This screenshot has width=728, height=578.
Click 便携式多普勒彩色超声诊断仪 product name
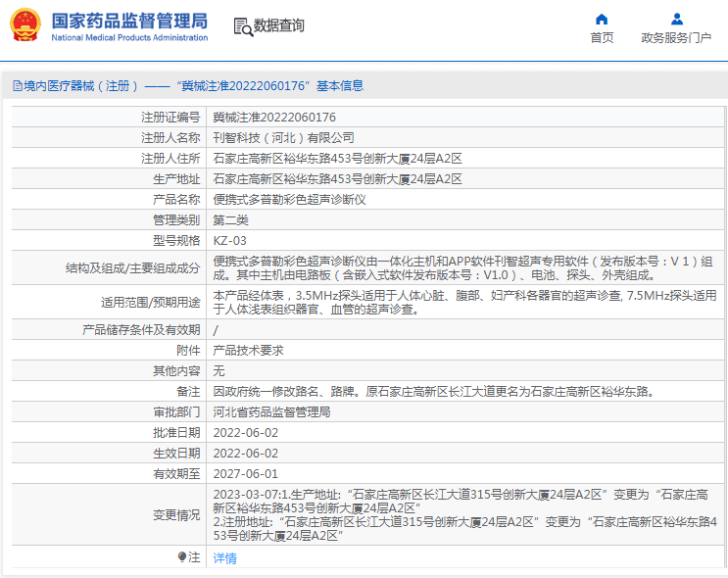[x=289, y=200]
